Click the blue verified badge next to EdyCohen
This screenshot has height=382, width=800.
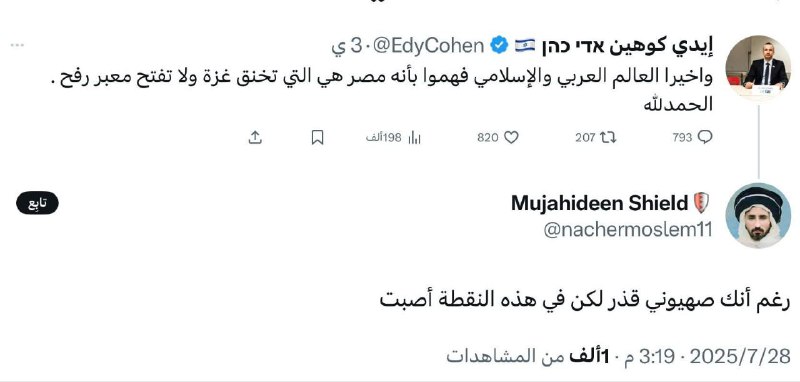[499, 46]
